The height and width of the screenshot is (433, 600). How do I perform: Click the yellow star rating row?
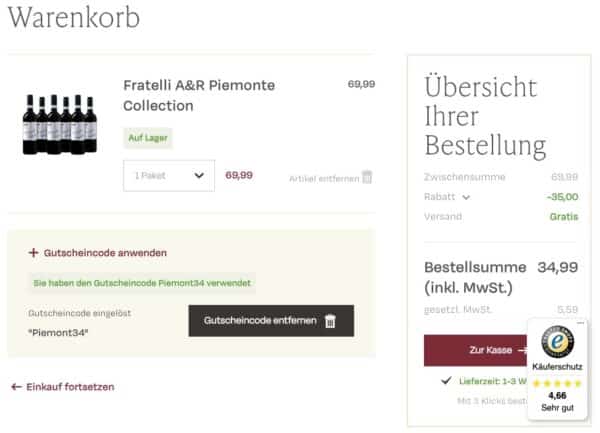[x=556, y=383]
